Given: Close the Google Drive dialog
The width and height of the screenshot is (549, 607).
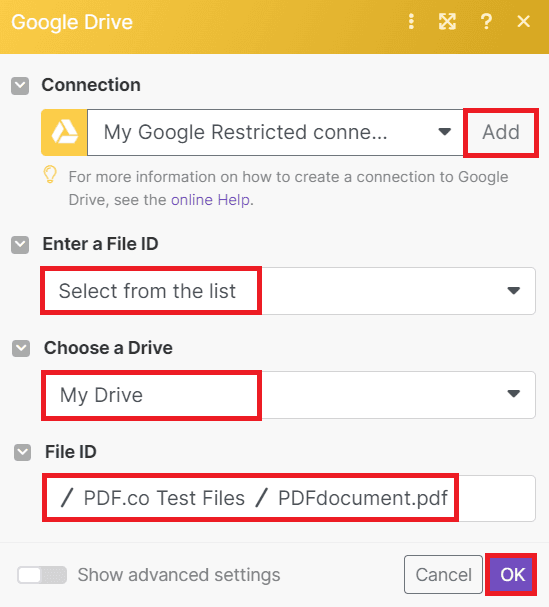Looking at the screenshot, I should coord(523,21).
